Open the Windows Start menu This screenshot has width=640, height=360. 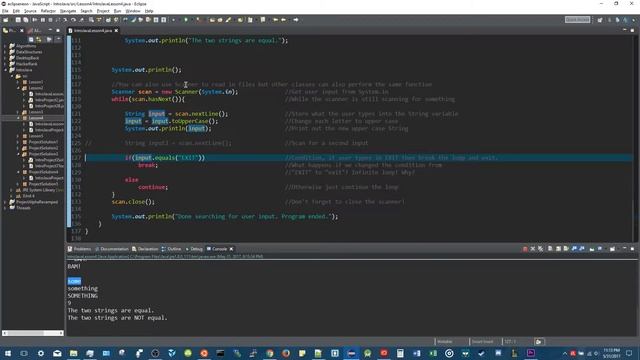8,353
